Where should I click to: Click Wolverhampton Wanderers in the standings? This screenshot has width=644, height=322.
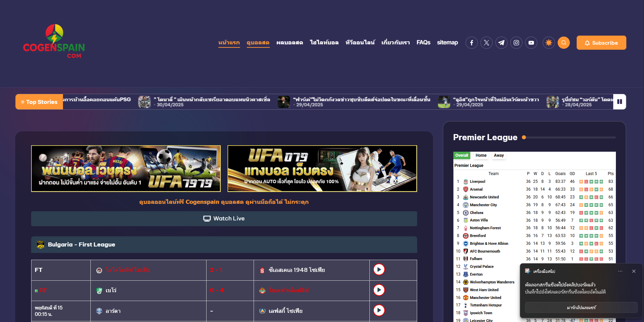tap(492, 282)
